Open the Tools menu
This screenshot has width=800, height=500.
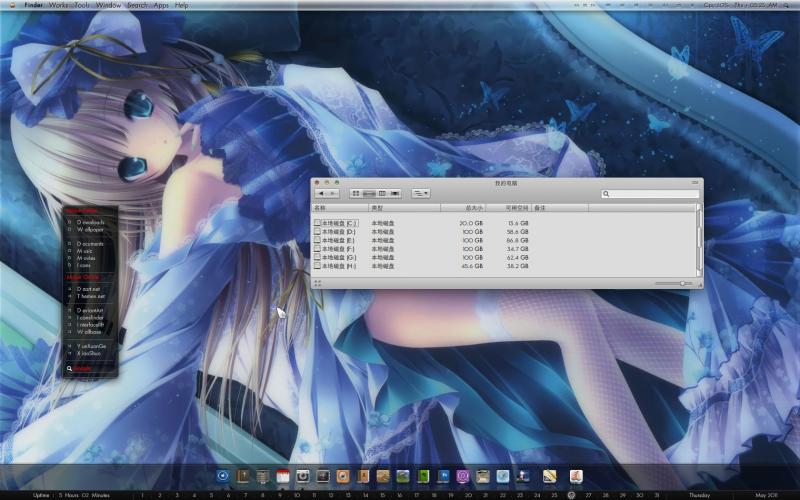click(82, 5)
